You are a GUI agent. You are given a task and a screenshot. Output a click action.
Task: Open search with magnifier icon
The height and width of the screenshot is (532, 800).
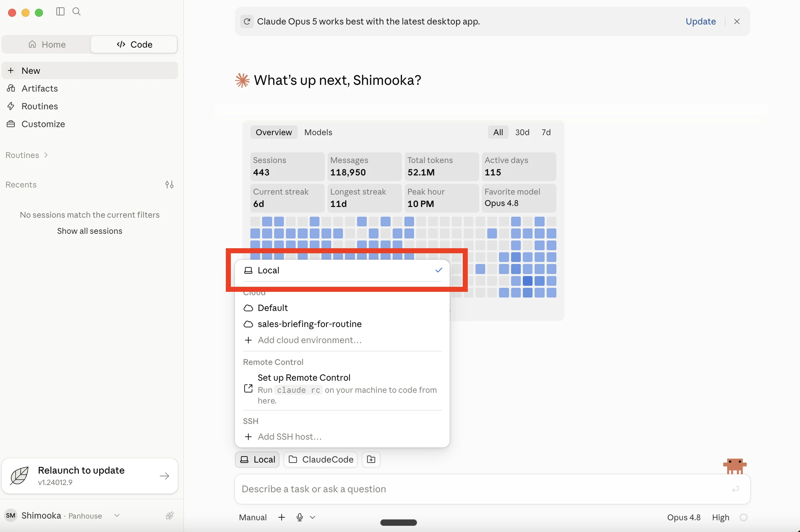pyautogui.click(x=77, y=11)
